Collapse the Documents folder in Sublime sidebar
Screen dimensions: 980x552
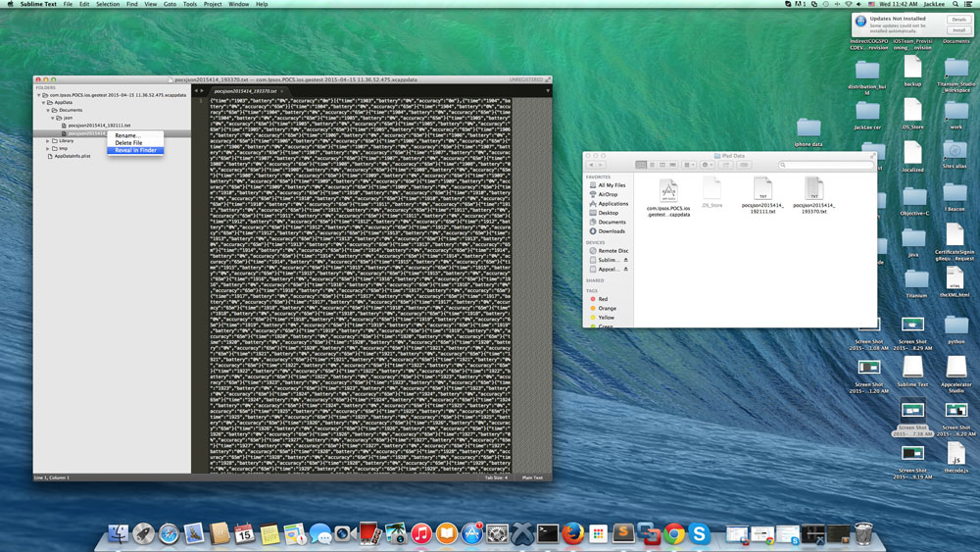pyautogui.click(x=48, y=110)
